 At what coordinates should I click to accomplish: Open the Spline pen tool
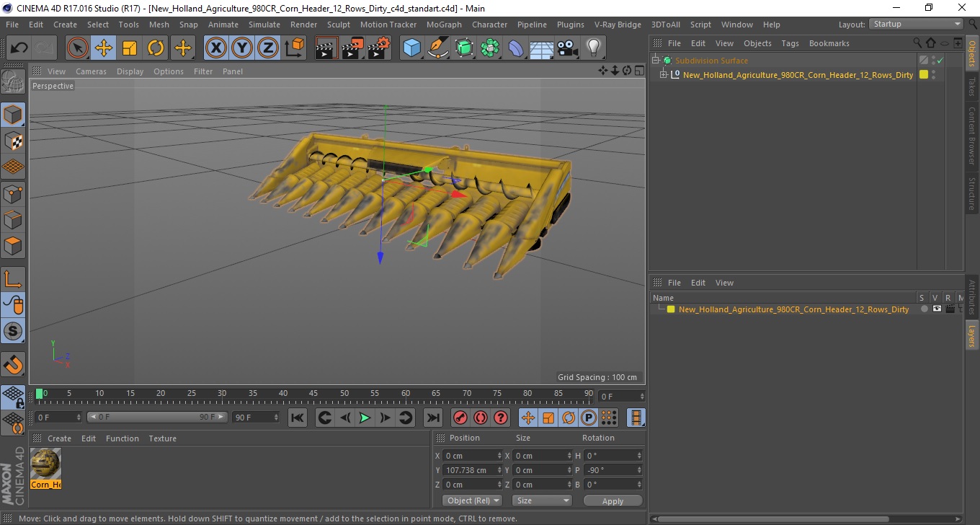(x=438, y=48)
